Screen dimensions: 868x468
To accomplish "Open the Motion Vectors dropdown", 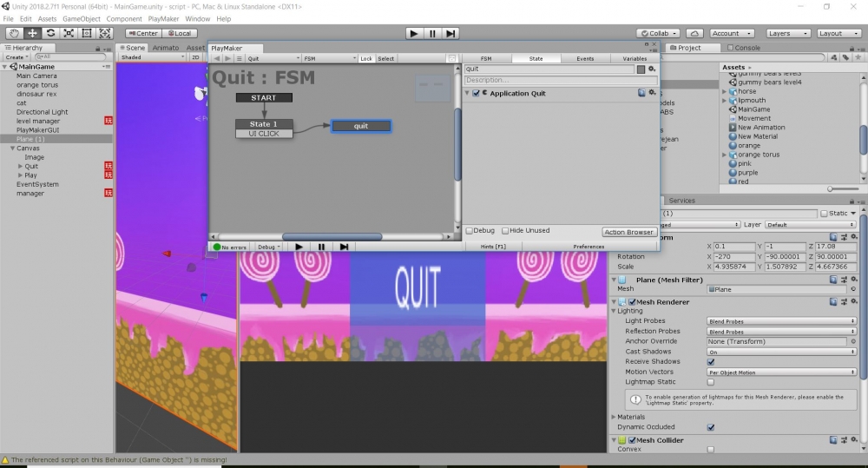I will [781, 372].
